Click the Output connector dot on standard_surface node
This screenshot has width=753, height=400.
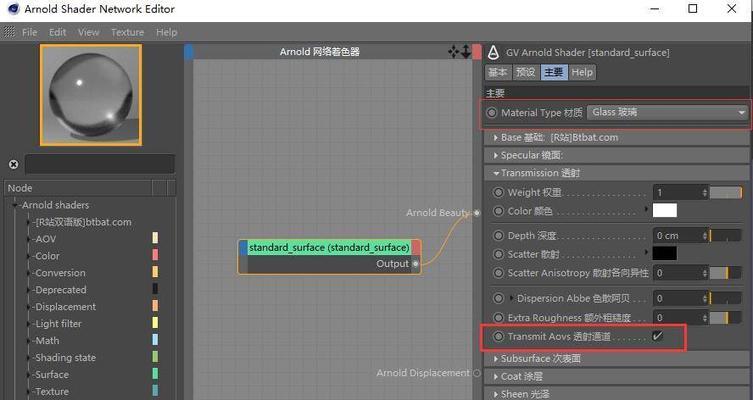[x=415, y=264]
